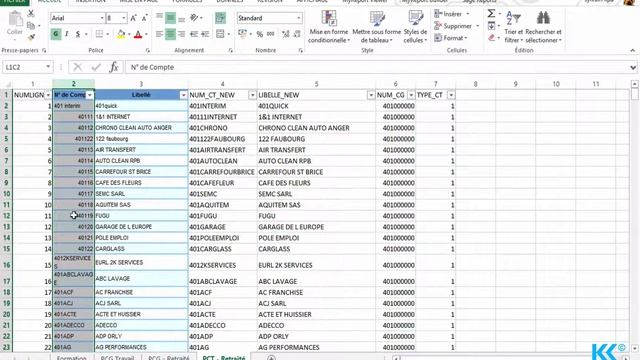Switch to the PCT - Retraité sheet tab
This screenshot has height=360, width=640.
[224, 358]
